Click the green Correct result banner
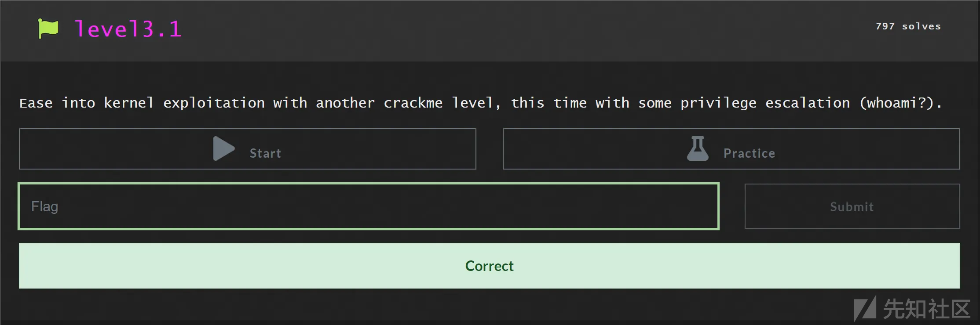 489,266
